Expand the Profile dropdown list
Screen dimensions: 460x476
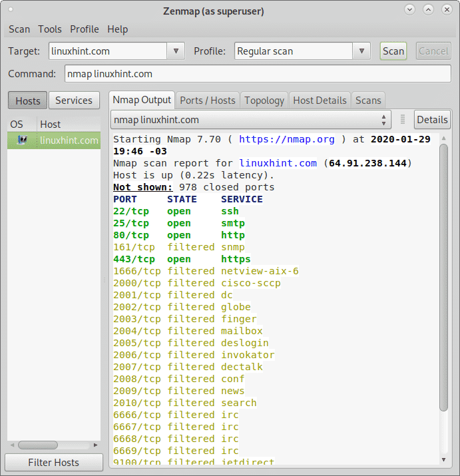361,51
